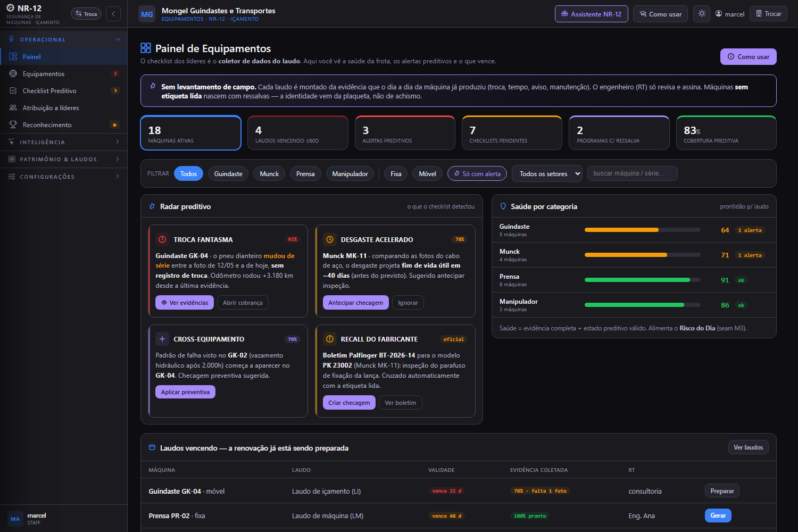This screenshot has width=798, height=532.
Task: Click Troca button near logo
Action: [86, 14]
